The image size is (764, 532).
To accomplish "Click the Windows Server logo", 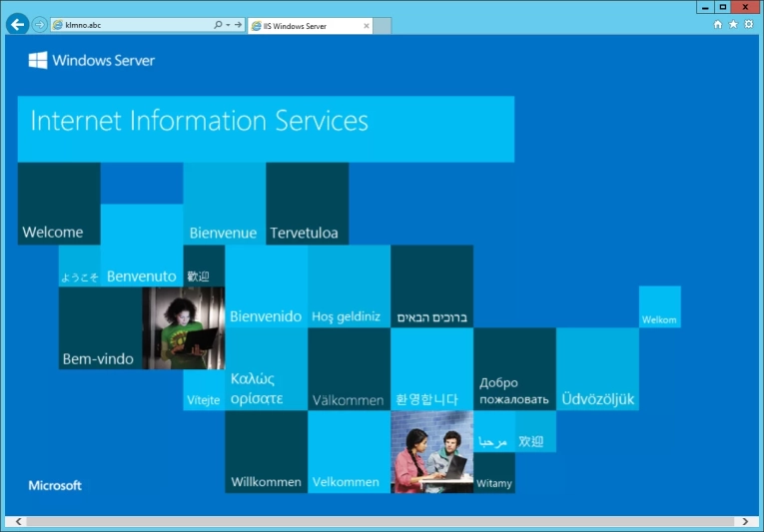I will tap(92, 61).
